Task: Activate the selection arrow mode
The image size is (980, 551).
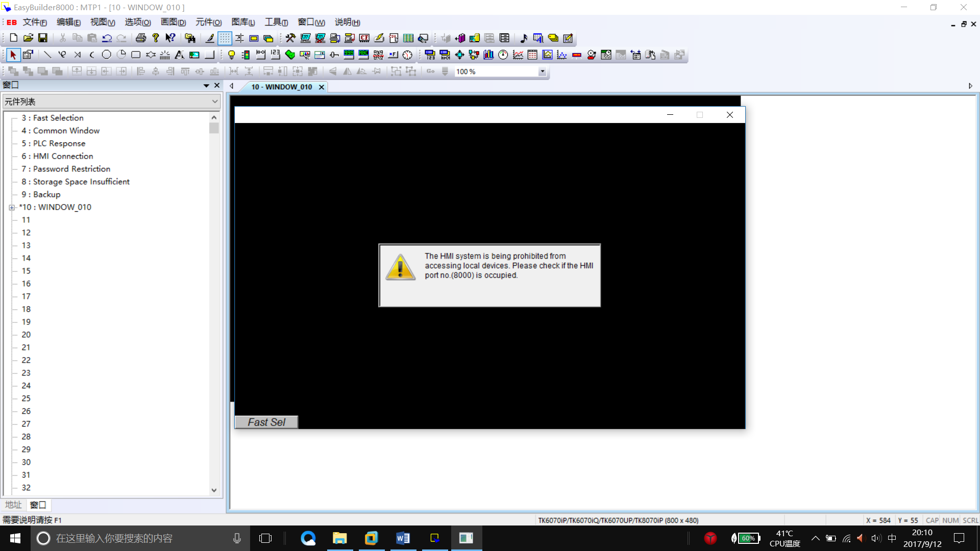Action: [x=13, y=55]
